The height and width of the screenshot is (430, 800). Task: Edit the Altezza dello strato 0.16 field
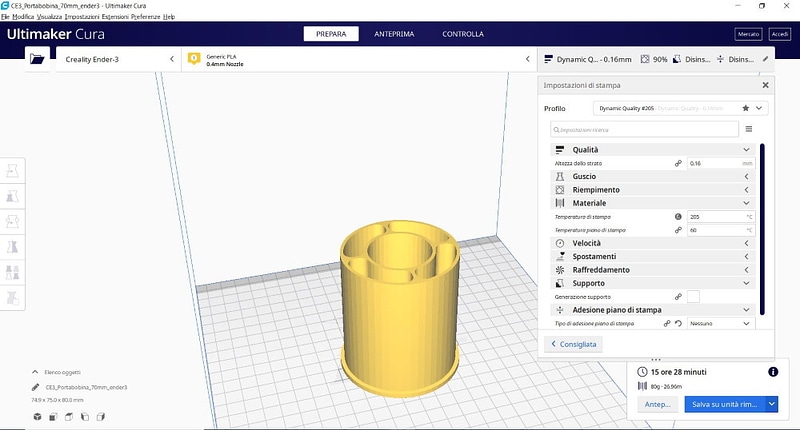(721, 163)
